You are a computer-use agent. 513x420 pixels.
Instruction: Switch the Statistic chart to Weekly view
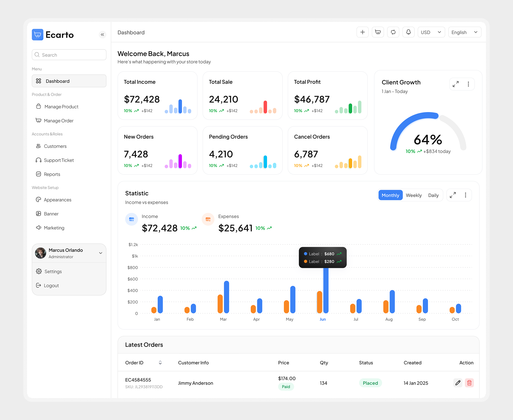pos(414,195)
